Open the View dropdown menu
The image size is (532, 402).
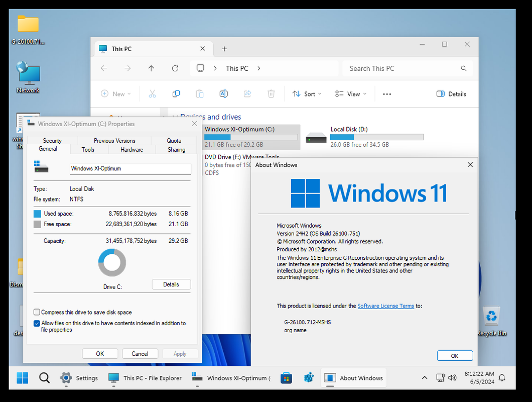tap(350, 94)
